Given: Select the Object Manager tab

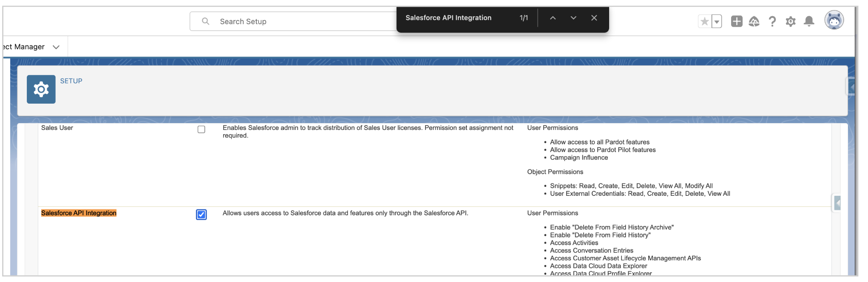Looking at the screenshot, I should tap(23, 47).
